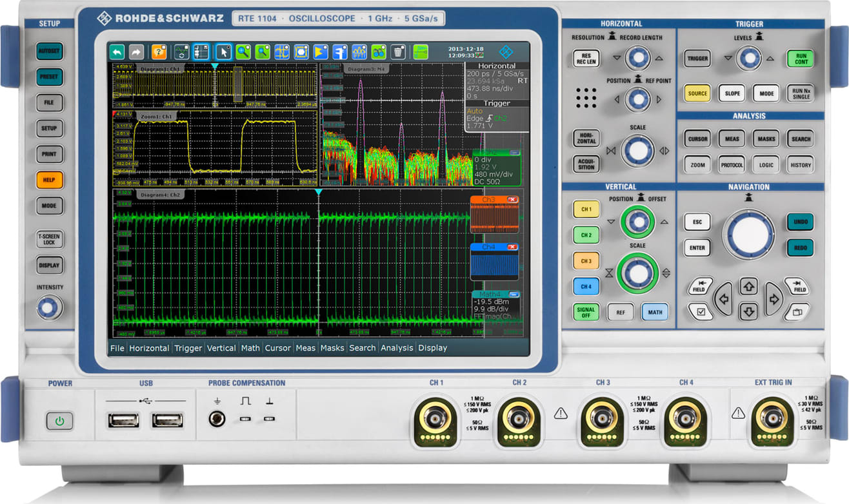Move horizontal position right with arrow
The height and width of the screenshot is (504, 849).
pyautogui.click(x=659, y=100)
